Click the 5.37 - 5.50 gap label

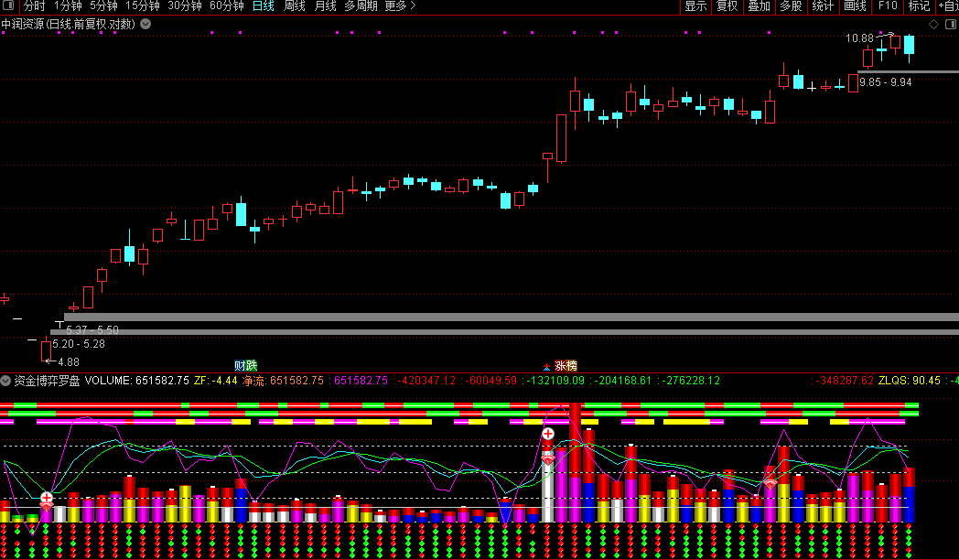92,330
